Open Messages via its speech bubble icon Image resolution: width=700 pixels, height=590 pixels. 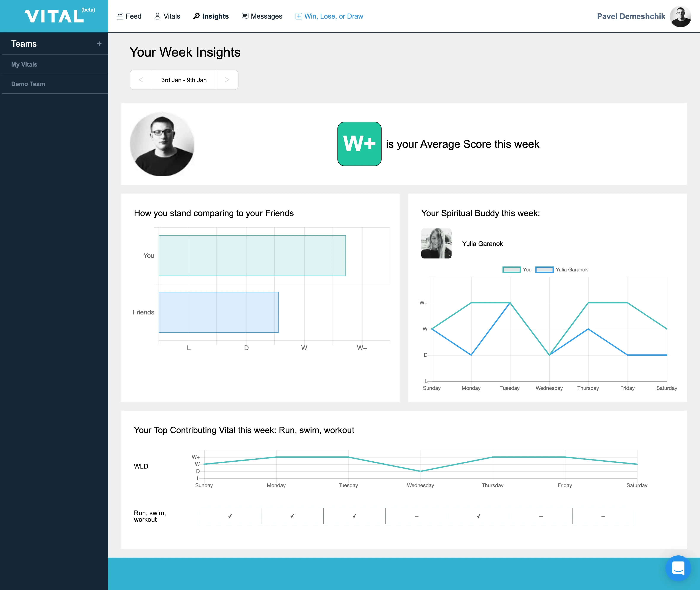tap(245, 16)
